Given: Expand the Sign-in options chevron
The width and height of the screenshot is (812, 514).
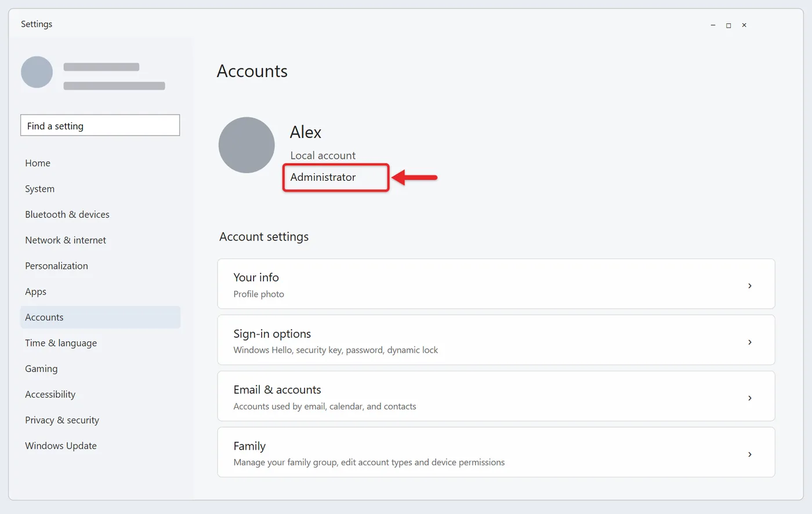Looking at the screenshot, I should [x=750, y=342].
